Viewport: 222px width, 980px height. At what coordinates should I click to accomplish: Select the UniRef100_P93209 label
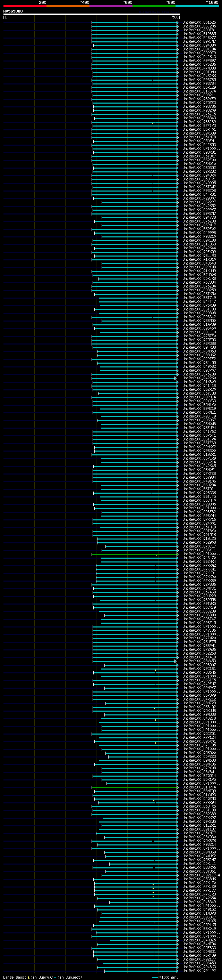pyautogui.click(x=199, y=110)
